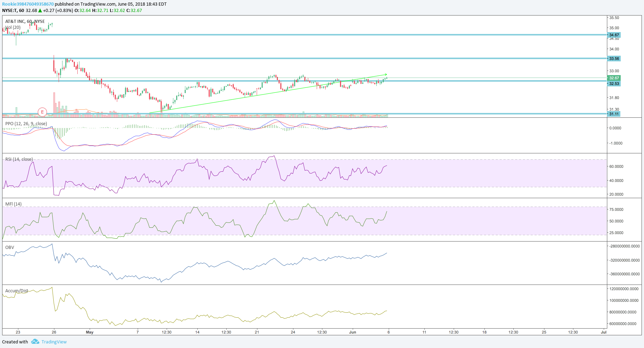Click the NYSE:T, 60 symbol header

13,11
